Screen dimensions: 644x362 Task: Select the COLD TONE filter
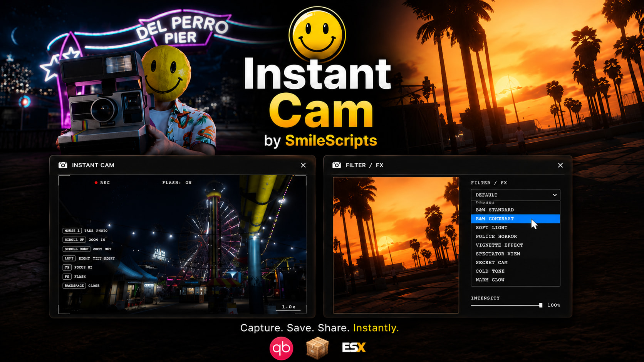tap(515, 271)
